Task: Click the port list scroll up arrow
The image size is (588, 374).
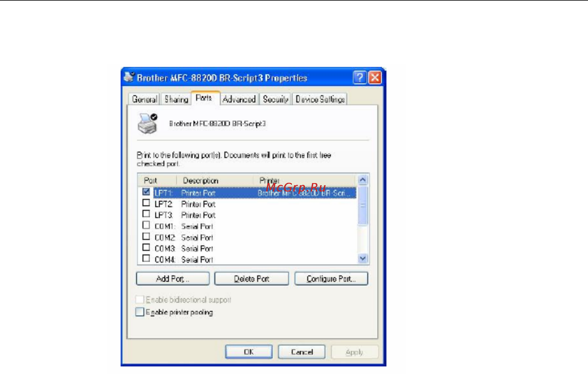Action: click(362, 180)
